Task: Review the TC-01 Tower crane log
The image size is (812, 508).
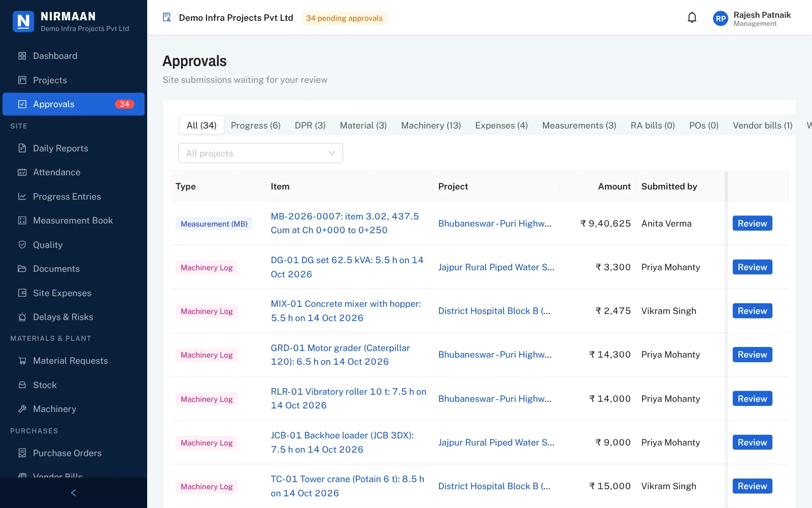Action: [752, 486]
